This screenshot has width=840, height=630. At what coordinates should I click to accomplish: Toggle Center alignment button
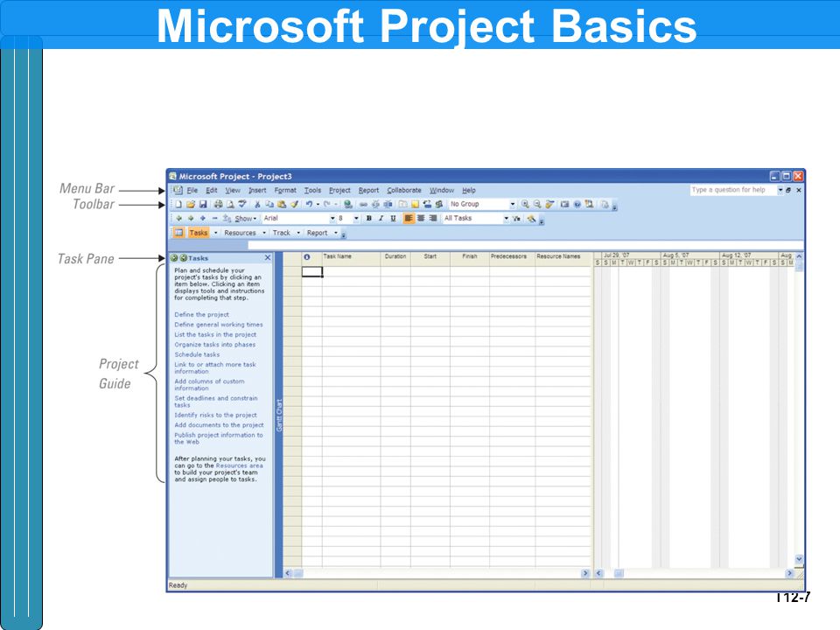421,219
